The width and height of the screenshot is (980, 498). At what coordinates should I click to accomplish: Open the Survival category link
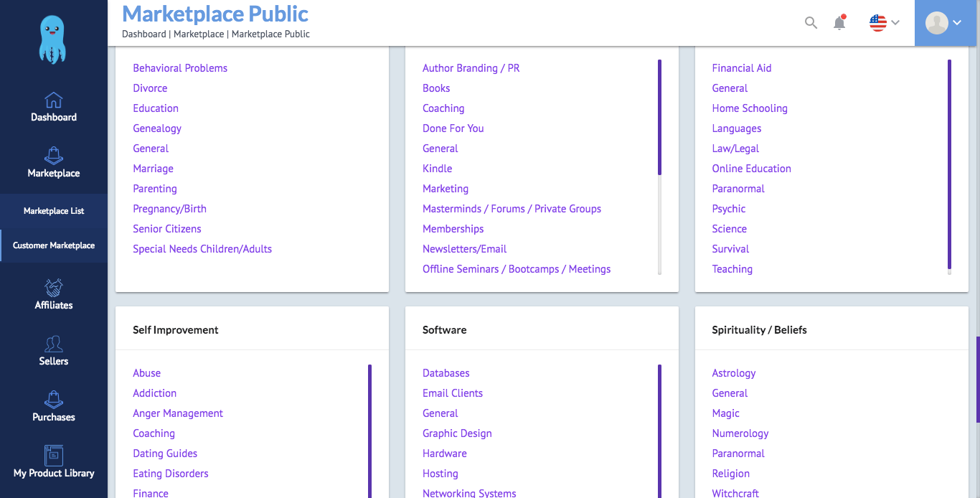coord(730,249)
